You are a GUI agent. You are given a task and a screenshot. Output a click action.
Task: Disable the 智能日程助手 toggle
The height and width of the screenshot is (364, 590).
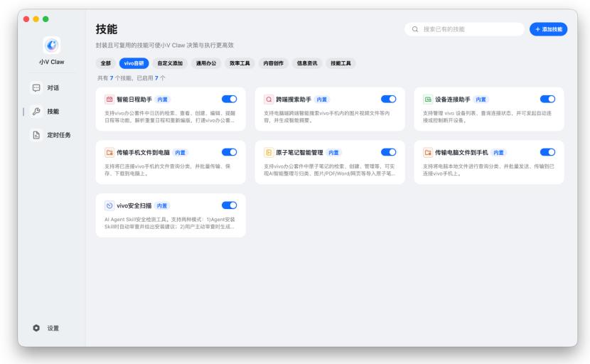coord(229,99)
